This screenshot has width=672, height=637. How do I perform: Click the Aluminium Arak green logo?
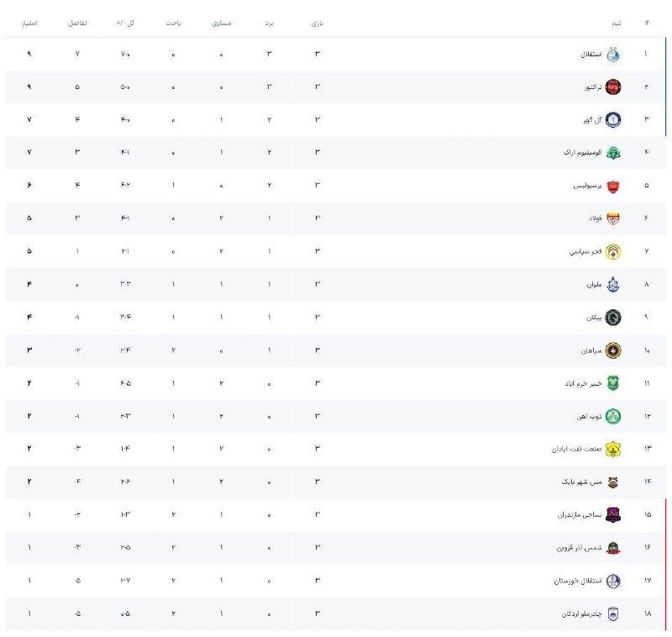tap(613, 153)
